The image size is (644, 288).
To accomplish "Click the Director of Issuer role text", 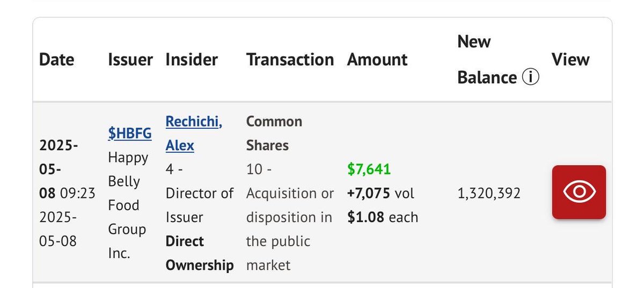I will pos(200,205).
